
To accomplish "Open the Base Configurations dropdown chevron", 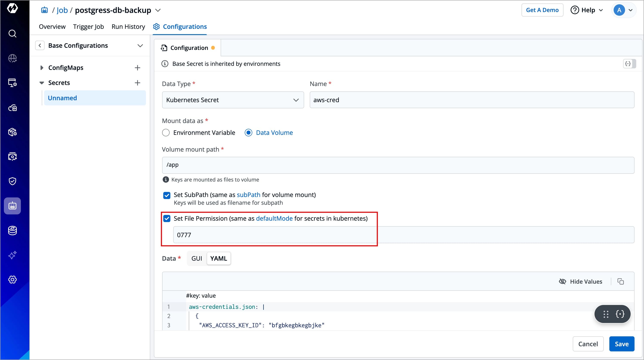I will coord(140,45).
